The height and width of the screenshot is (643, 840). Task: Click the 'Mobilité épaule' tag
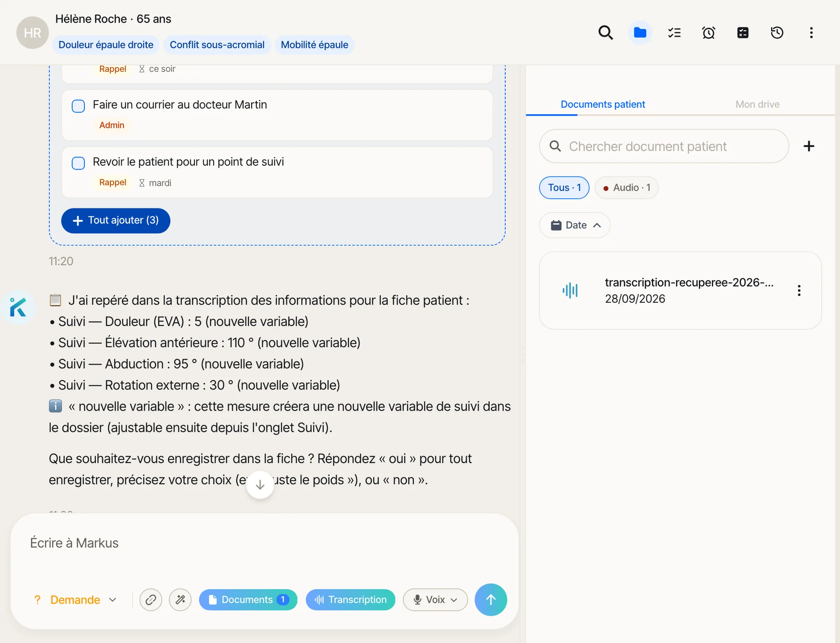click(314, 45)
